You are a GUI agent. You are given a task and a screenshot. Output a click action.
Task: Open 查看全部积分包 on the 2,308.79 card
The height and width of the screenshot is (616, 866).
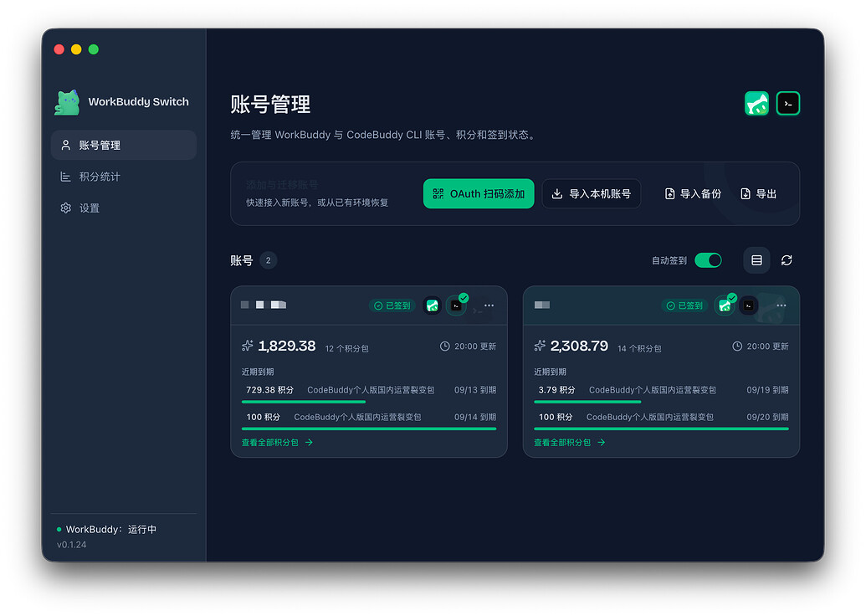pos(570,443)
